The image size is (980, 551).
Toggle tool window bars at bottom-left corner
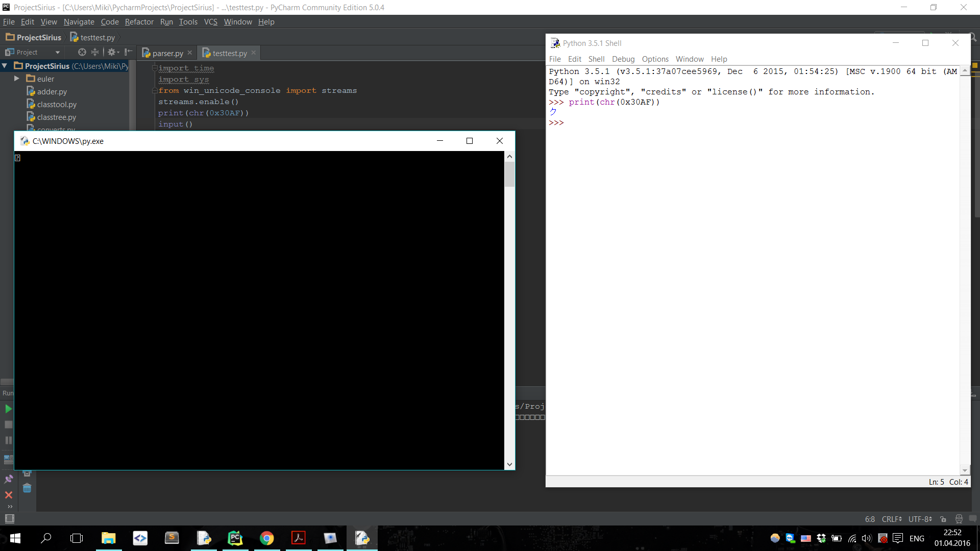tap(9, 519)
